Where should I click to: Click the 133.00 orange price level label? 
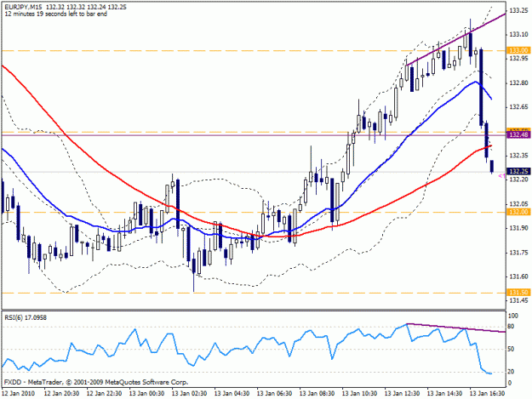tap(518, 50)
